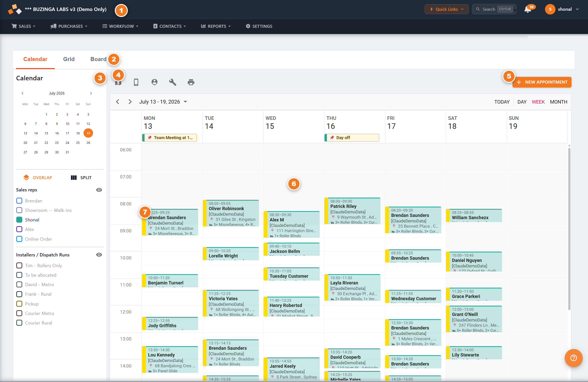Switch to the Board tab
Screen dimensions: 588x382
[x=98, y=59]
